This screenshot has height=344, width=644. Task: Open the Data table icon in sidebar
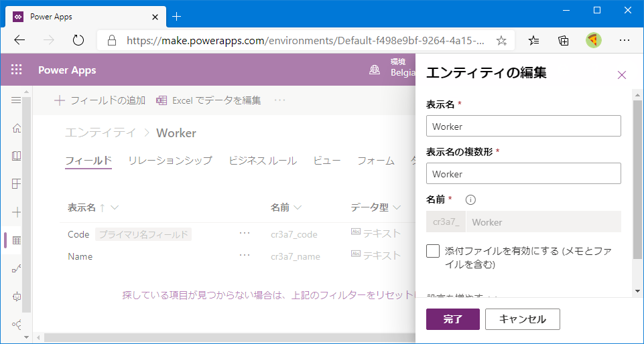pyautogui.click(x=17, y=240)
